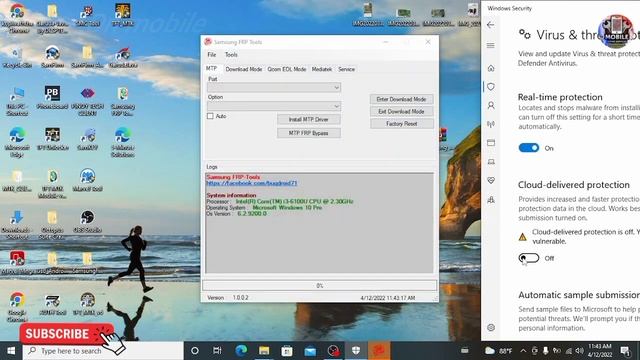This screenshot has height=360, width=640.
Task: Open Microsoft Edge desktop shortcut
Action: [x=17, y=143]
